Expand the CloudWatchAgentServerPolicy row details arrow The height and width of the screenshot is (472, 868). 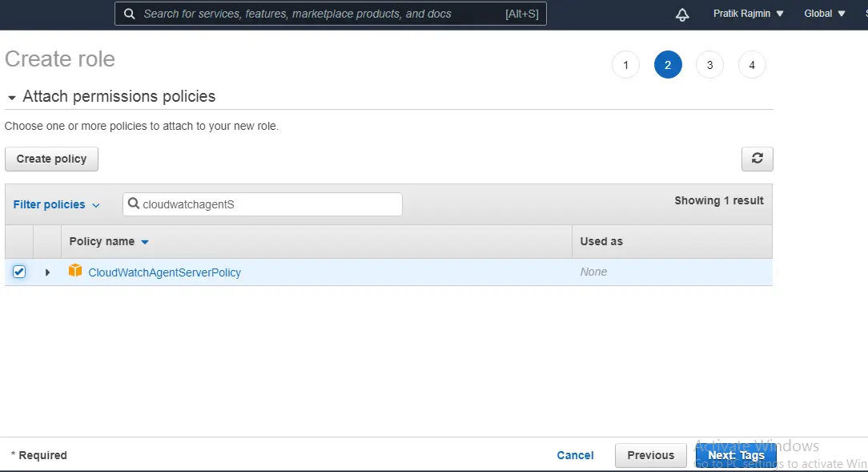47,272
